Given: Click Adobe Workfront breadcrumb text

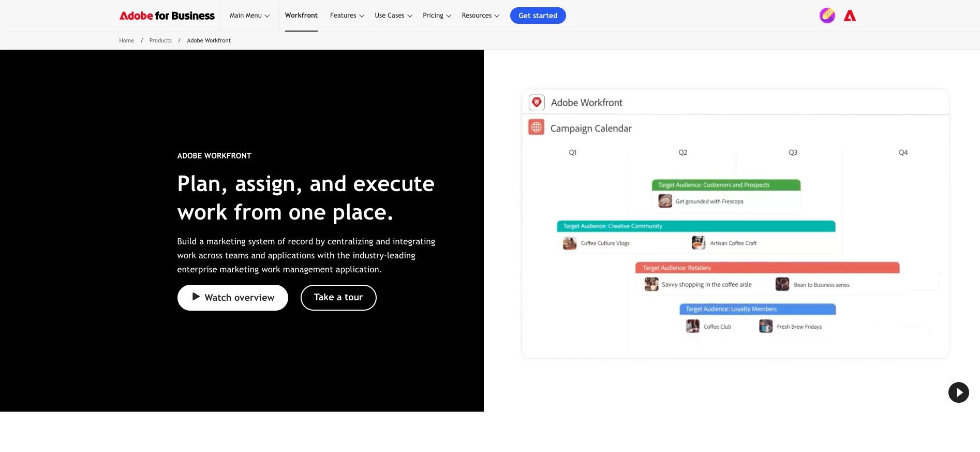Looking at the screenshot, I should click(209, 40).
